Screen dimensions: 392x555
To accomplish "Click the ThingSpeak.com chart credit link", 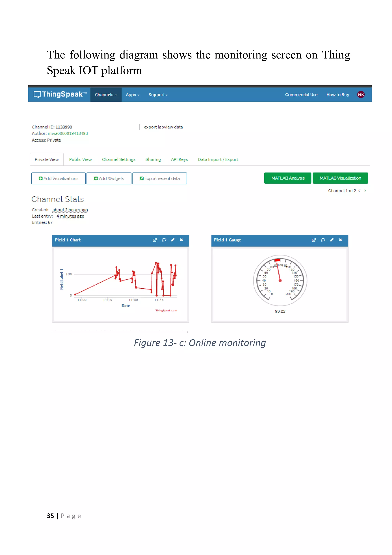I will click(166, 310).
